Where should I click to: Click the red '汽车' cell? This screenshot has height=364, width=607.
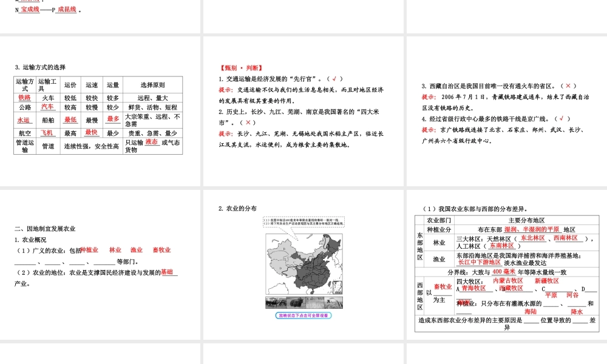[x=47, y=106]
